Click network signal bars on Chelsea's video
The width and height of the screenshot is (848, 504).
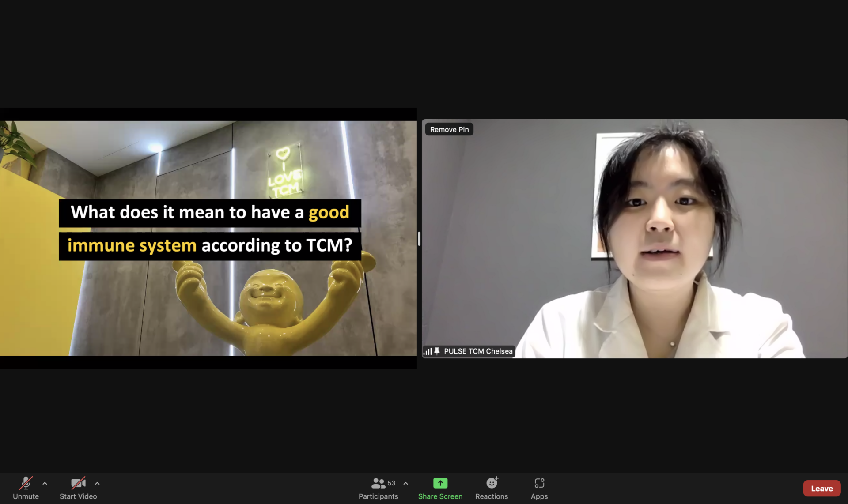427,352
